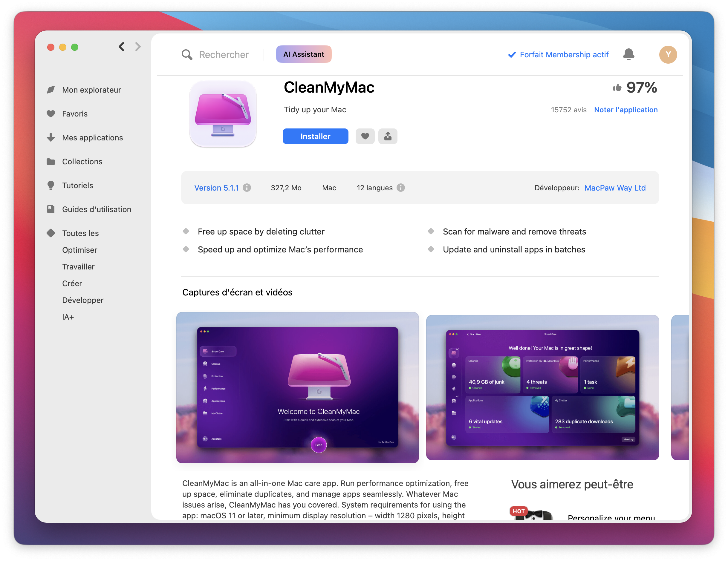Image resolution: width=728 pixels, height=561 pixels.
Task: Go back with the left chevron arrow
Action: (x=122, y=47)
